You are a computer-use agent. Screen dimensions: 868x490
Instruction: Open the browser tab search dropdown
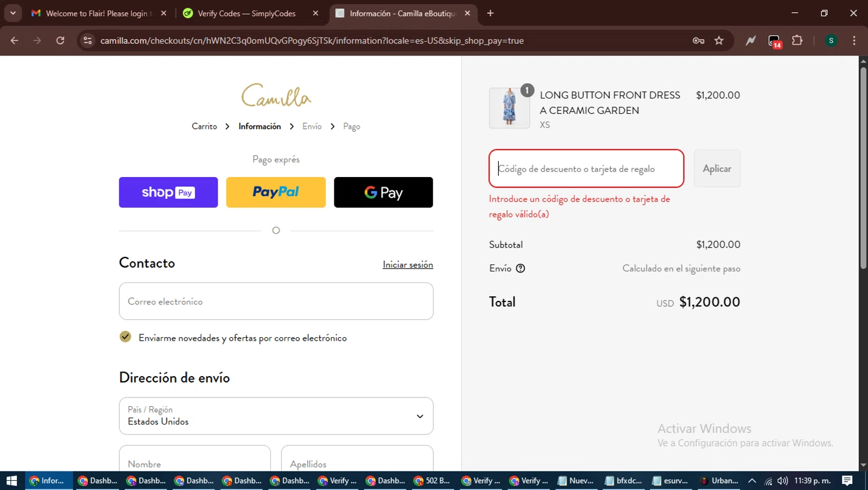[13, 13]
